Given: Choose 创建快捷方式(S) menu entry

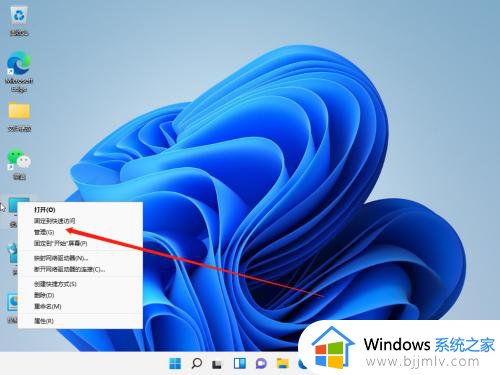Looking at the screenshot, I should click(x=80, y=284).
